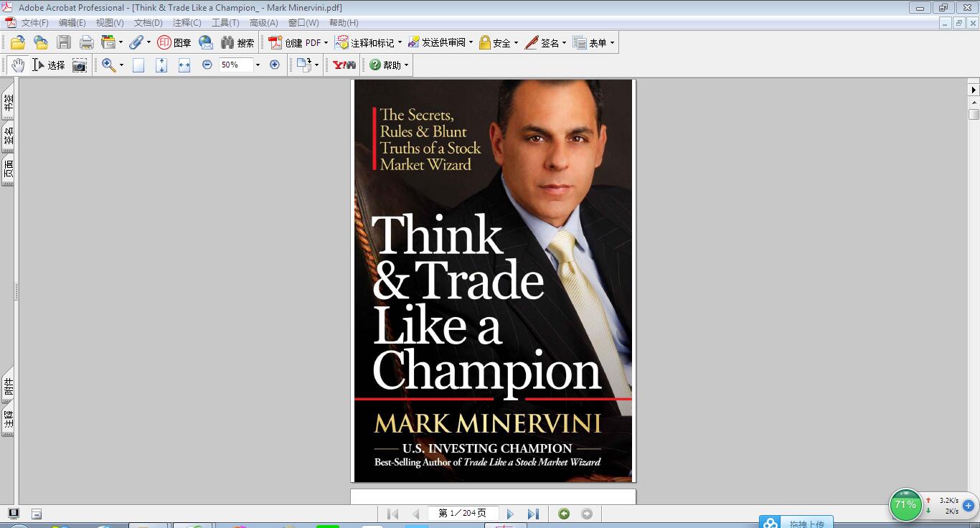Image resolution: width=980 pixels, height=528 pixels.
Task: Click the full screen view icon
Action: [x=13, y=513]
